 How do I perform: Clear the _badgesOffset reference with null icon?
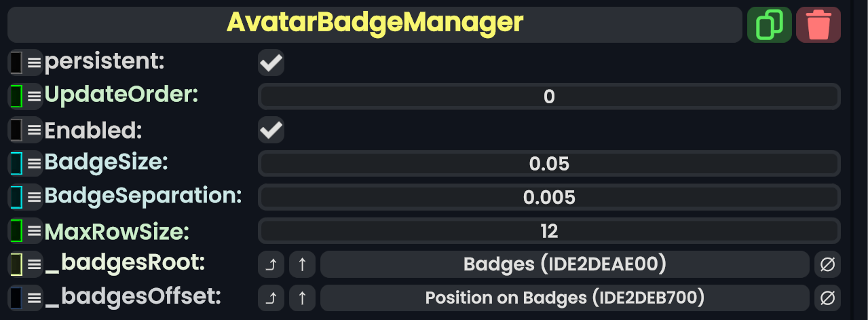827,298
